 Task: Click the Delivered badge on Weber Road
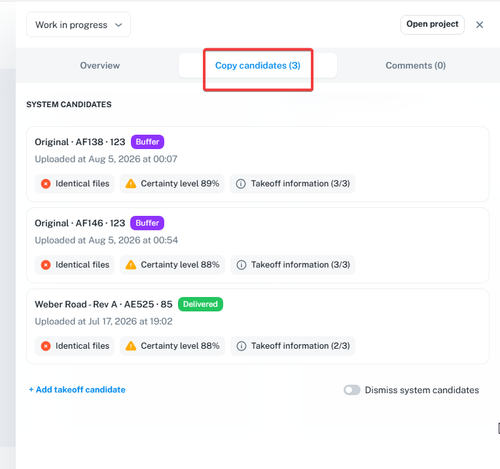click(200, 304)
